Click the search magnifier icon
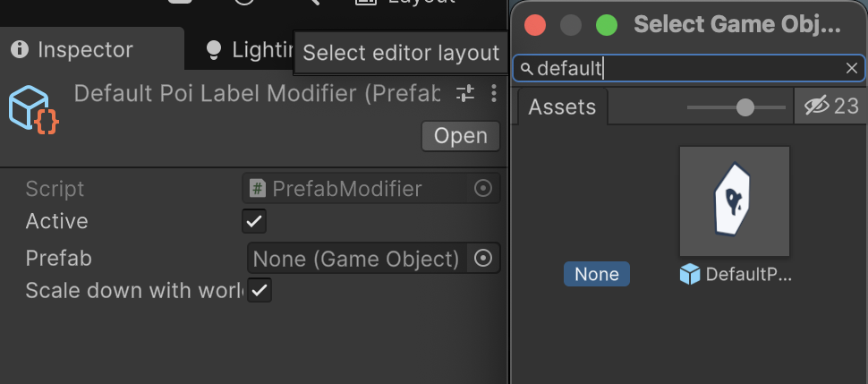Viewport: 868px width, 384px height. [x=528, y=69]
